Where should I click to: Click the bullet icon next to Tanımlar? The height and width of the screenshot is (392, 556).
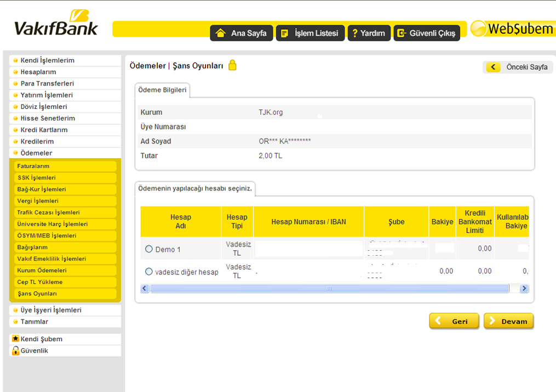coord(15,322)
